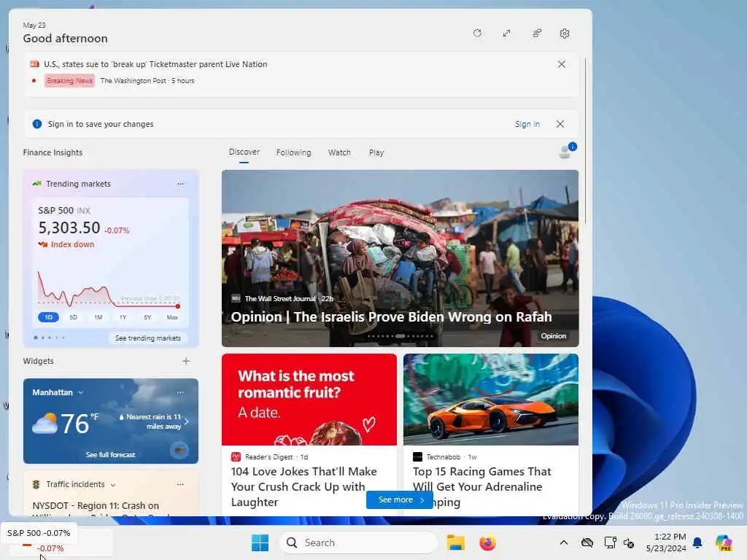This screenshot has width=747, height=560.
Task: Dismiss the Ticketmaster breaking news banner
Action: point(561,64)
